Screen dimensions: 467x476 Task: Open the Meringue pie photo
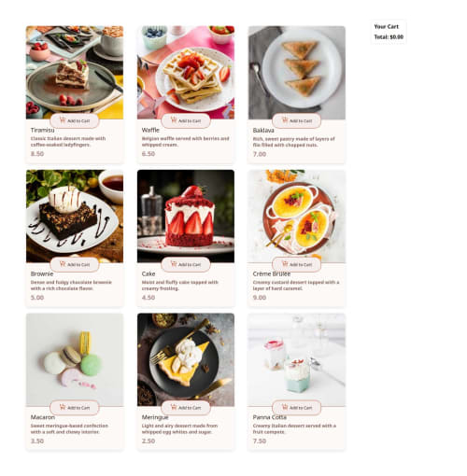click(x=186, y=359)
